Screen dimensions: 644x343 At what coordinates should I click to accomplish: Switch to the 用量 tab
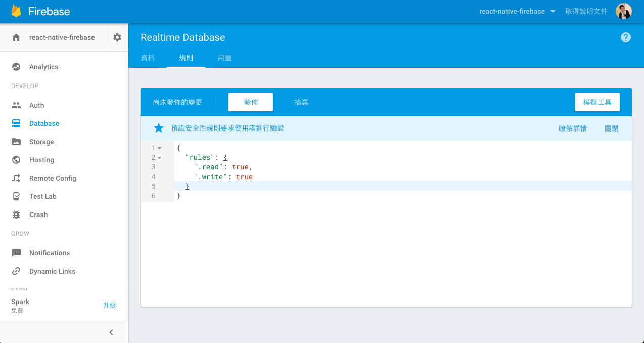click(224, 58)
